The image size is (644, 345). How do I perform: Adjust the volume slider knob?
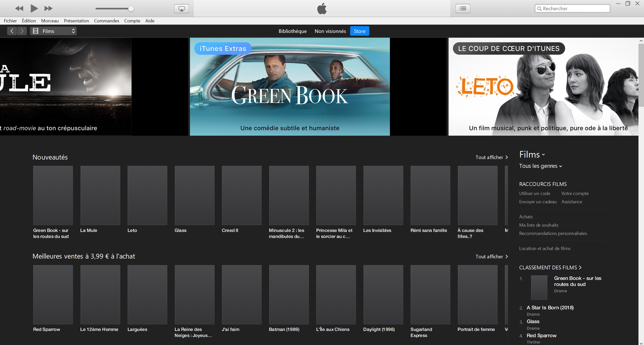tap(131, 9)
